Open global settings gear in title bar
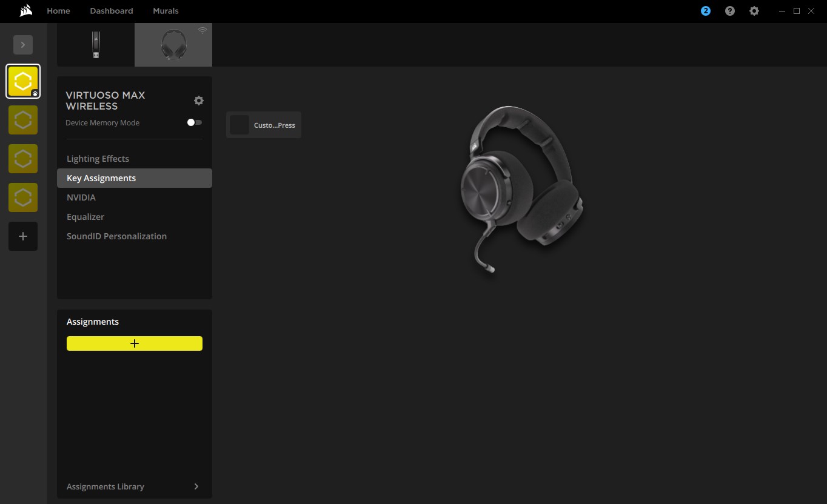This screenshot has height=504, width=827. [754, 11]
